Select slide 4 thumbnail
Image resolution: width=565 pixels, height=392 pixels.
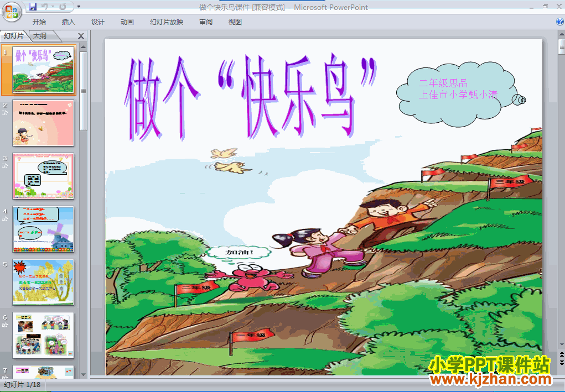coord(43,229)
